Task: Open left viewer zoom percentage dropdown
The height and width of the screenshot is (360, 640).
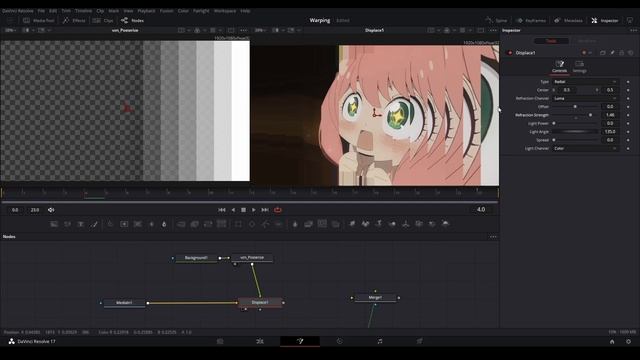Action: 10,30
